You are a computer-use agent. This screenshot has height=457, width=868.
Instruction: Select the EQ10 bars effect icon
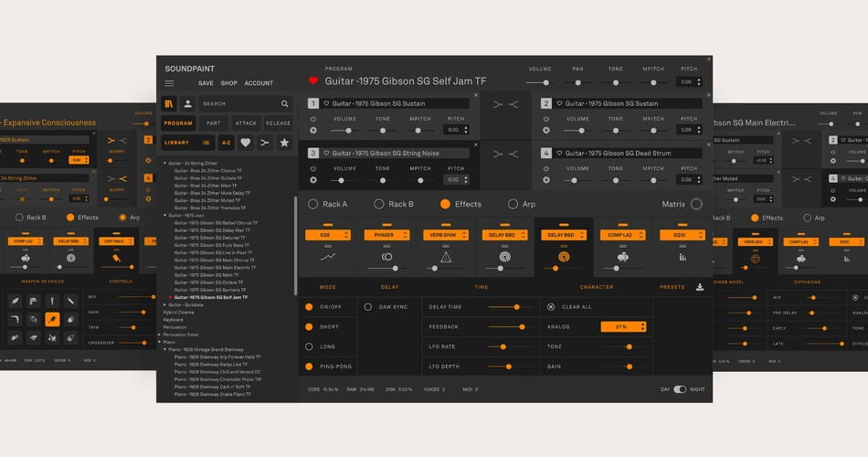[683, 257]
